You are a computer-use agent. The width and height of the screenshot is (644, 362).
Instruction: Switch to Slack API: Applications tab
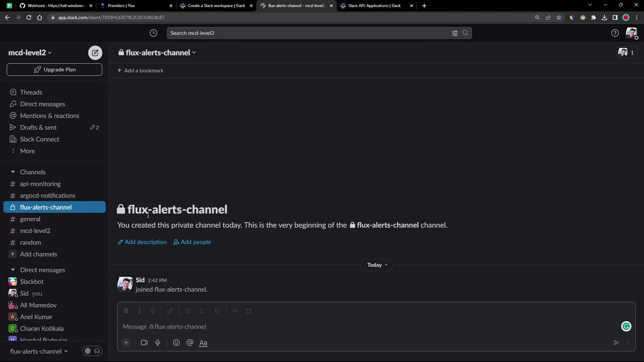376,6
